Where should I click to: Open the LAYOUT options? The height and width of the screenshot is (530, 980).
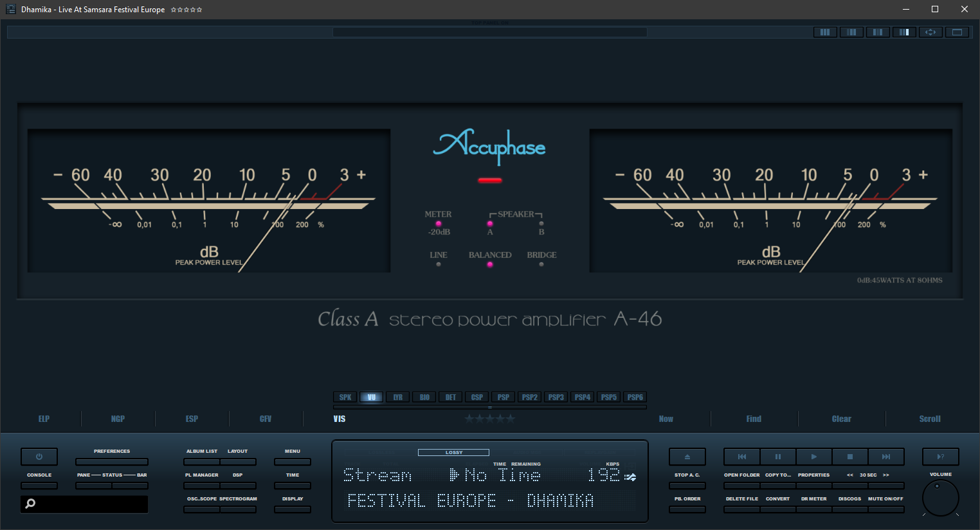click(238, 462)
